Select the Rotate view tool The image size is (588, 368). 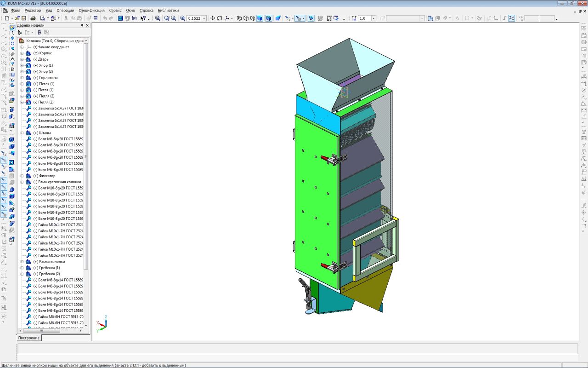coord(220,18)
